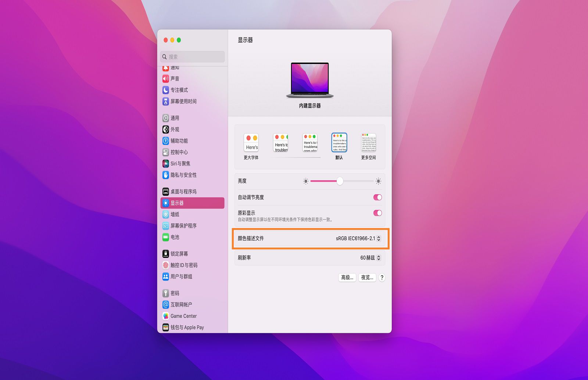Open 夜览... (Night Shift) settings
This screenshot has width=588, height=380.
click(367, 278)
